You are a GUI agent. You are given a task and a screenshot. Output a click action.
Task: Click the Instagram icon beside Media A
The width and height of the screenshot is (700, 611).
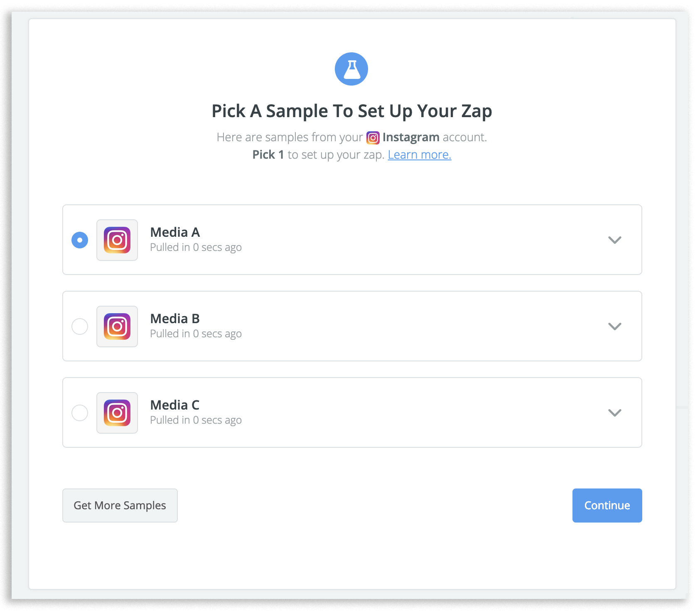point(117,240)
